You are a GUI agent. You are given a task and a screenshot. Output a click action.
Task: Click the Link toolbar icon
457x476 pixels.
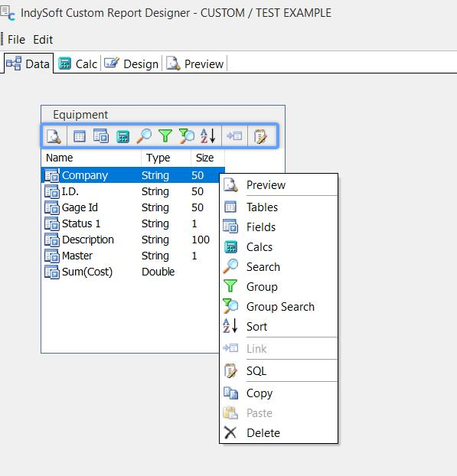pos(234,135)
